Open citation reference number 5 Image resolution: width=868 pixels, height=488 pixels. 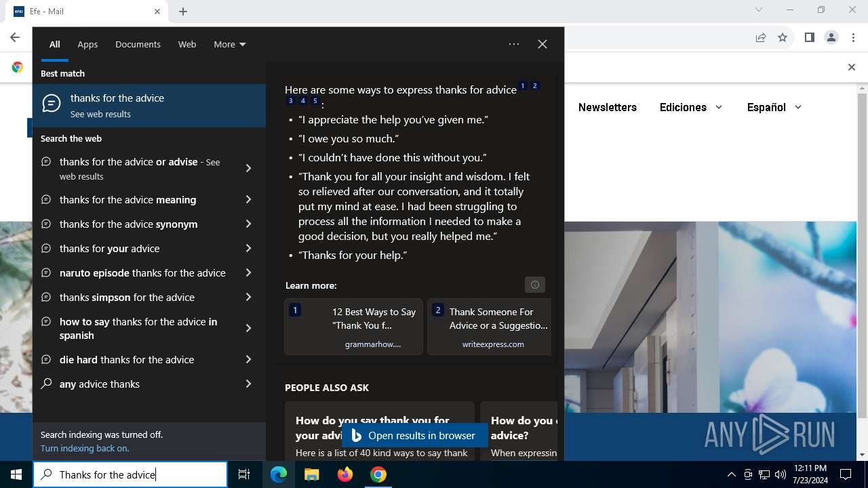coord(315,101)
